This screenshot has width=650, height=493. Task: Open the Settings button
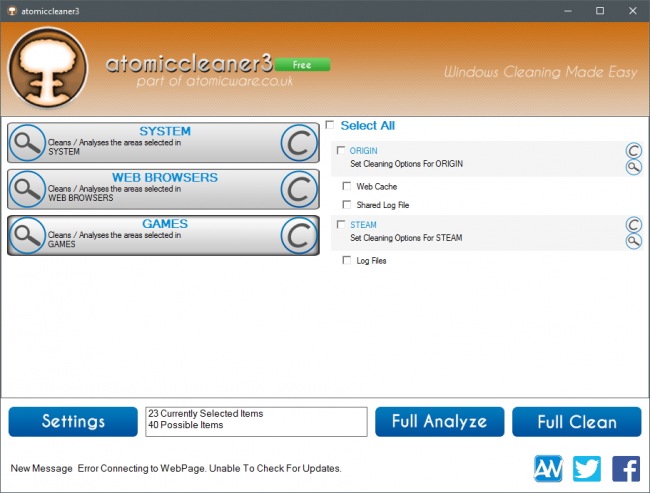pos(73,422)
